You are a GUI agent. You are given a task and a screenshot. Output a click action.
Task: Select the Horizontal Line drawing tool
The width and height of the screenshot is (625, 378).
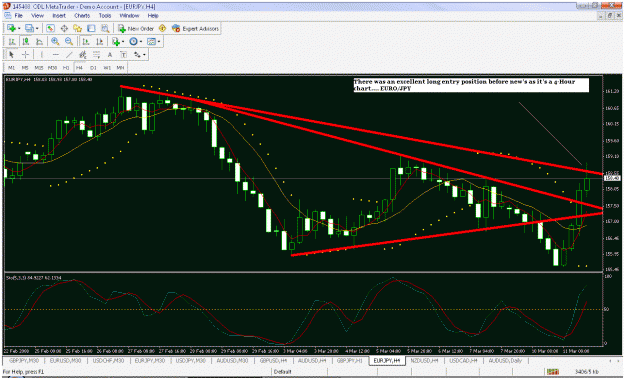click(x=55, y=55)
